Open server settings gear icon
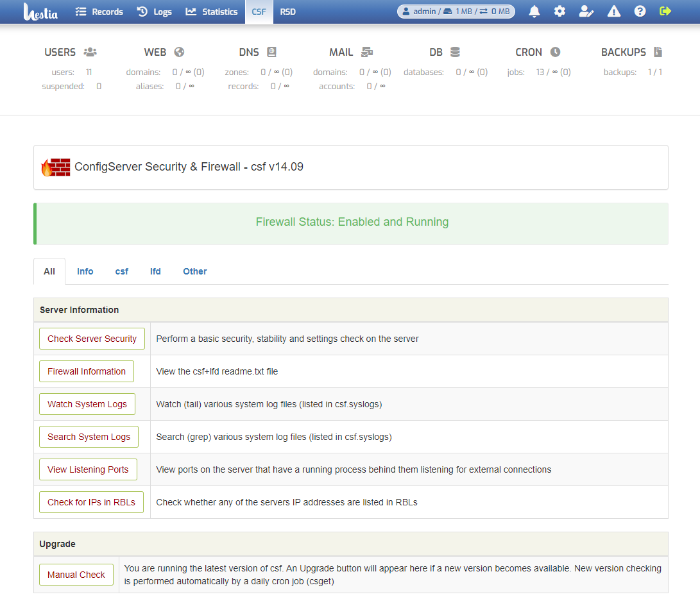This screenshot has width=700, height=599. pyautogui.click(x=559, y=12)
